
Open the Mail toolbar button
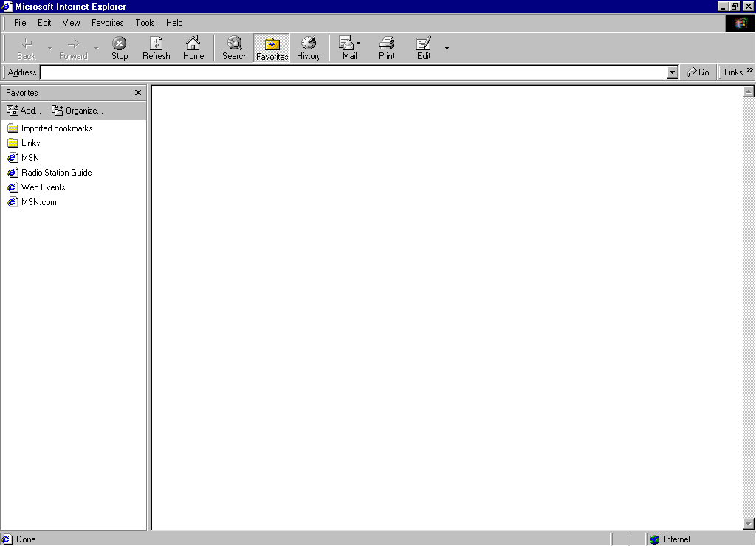pos(349,48)
